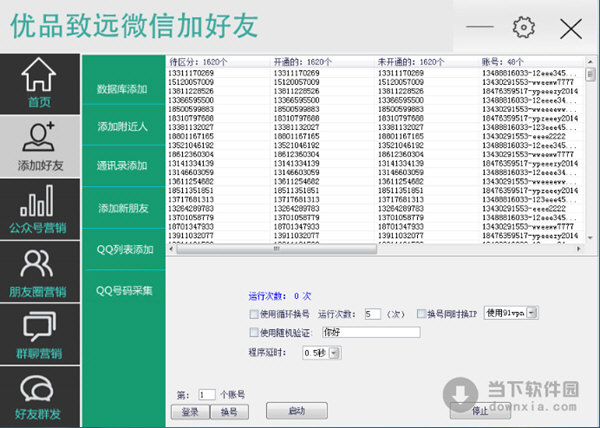
Task: Select 18310797688 in 开通的 column
Action: [297, 118]
